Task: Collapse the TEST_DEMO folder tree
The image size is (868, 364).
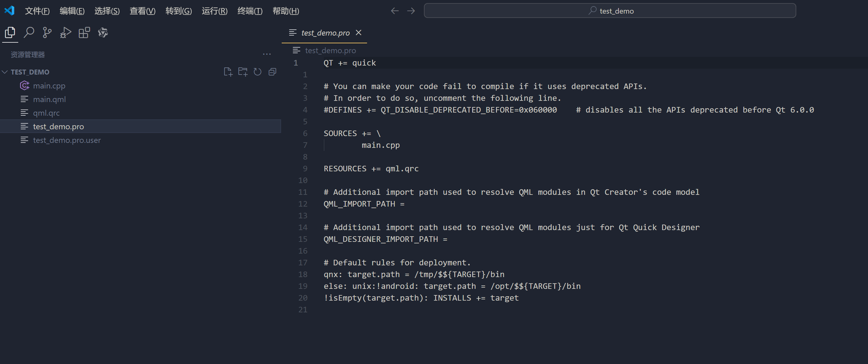Action: pos(5,72)
